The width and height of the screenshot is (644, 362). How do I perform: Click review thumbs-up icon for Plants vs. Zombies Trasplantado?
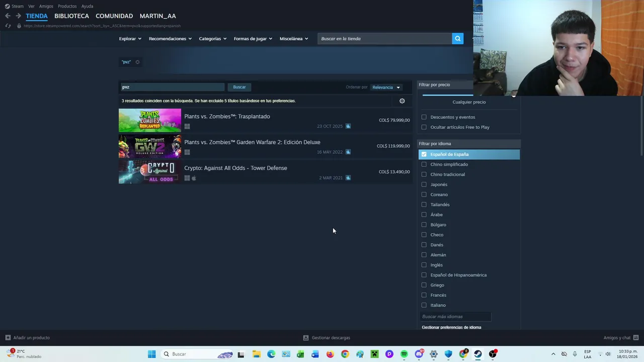(x=348, y=126)
